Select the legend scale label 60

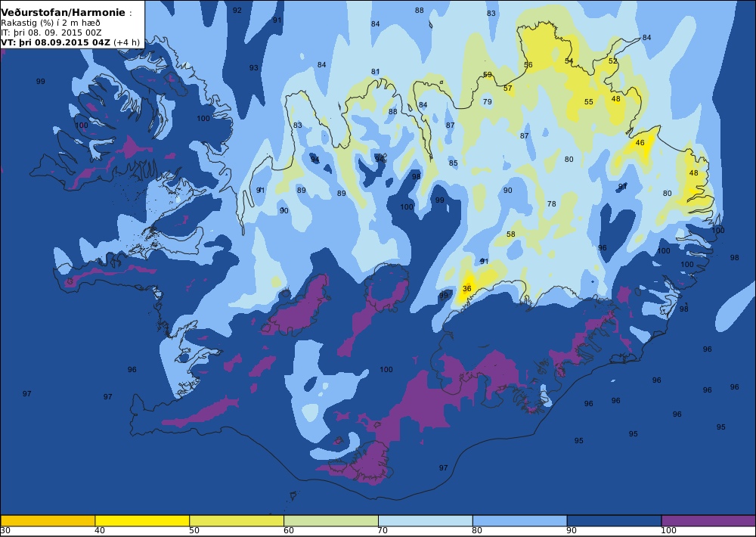coord(288,531)
